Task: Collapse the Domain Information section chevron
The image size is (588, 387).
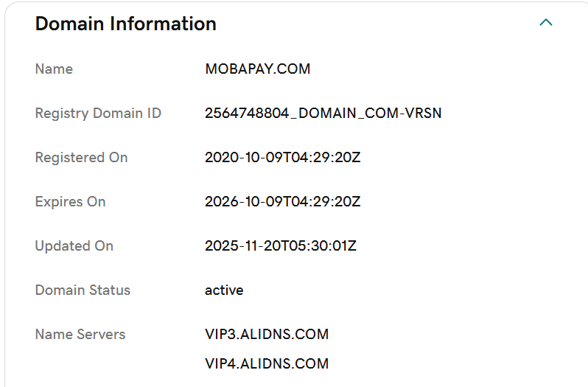Action: click(546, 23)
